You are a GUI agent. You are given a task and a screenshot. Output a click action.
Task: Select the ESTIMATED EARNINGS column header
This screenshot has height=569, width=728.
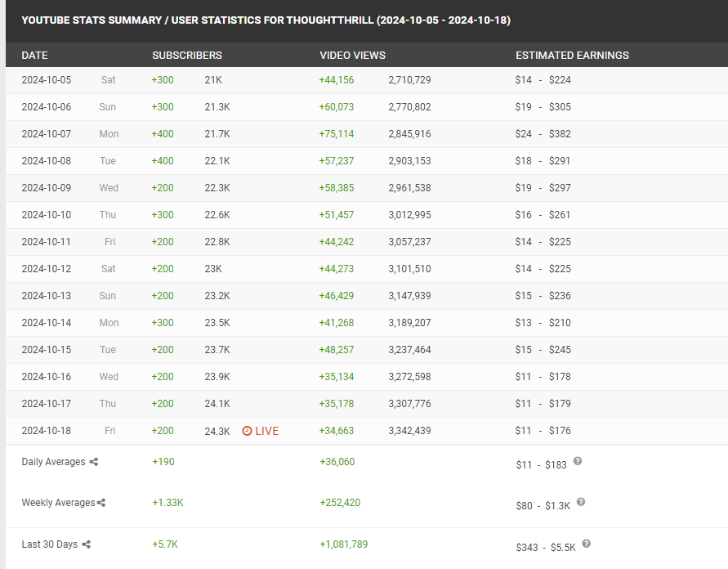(x=573, y=56)
